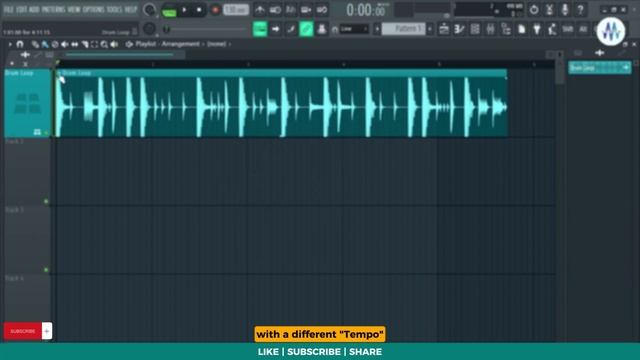The height and width of the screenshot is (360, 640).
Task: Click the microphone recording icon
Action: tap(565, 10)
